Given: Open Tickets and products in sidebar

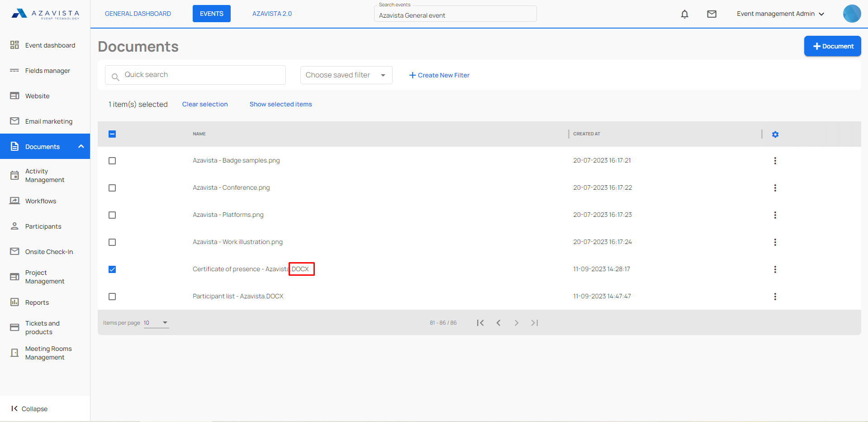Looking at the screenshot, I should click(45, 327).
